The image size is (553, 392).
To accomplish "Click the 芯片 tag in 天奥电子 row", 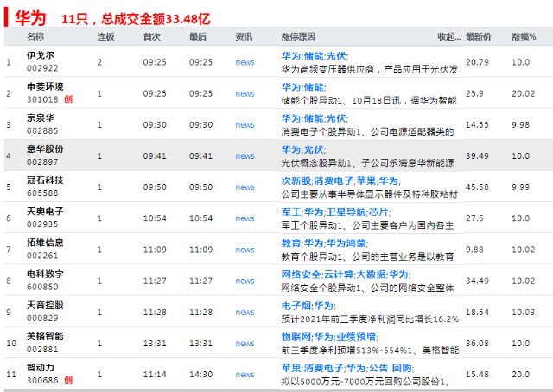I will pyautogui.click(x=378, y=212).
